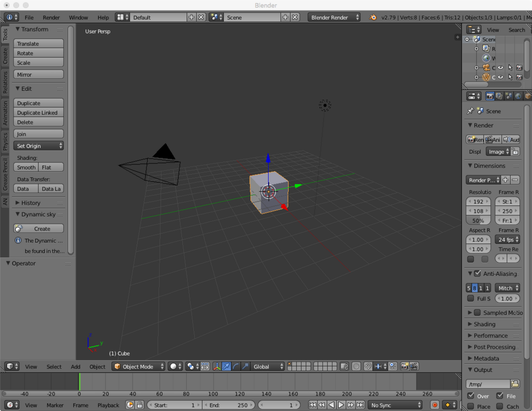Click the Dynamic sky Create button
Screen dimensions: 532x411
(x=38, y=228)
